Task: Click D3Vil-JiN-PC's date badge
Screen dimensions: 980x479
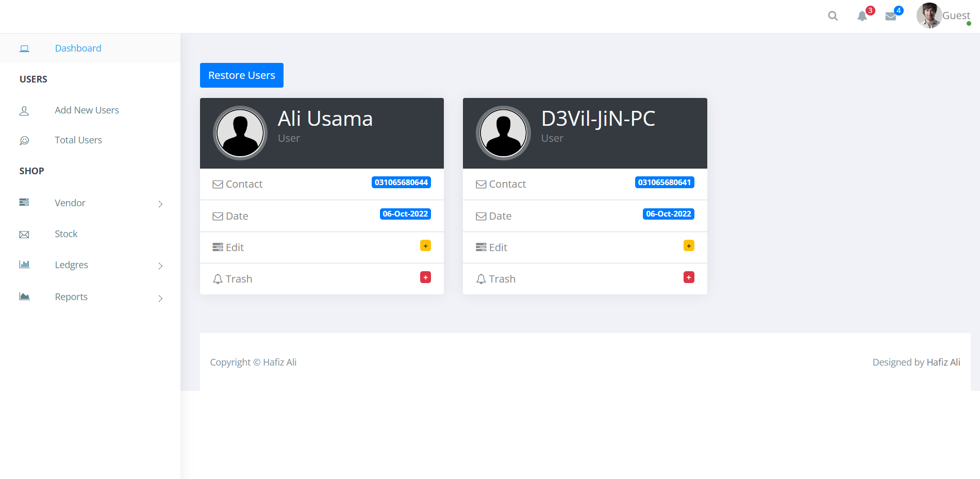Action: click(x=668, y=214)
